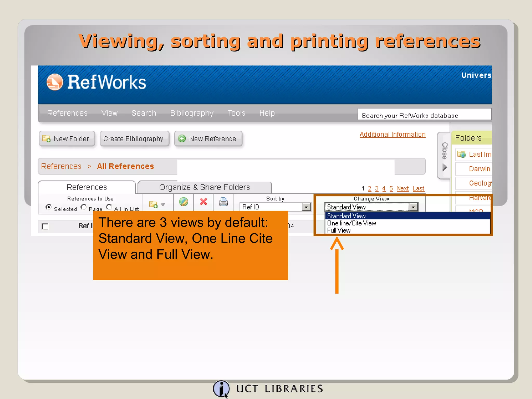532x399 pixels.
Task: Open the Help menu
Action: click(267, 113)
